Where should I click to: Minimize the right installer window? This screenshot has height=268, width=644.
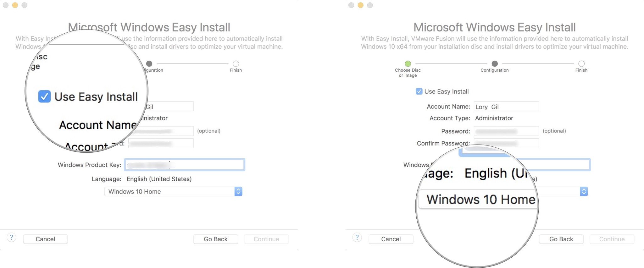click(361, 5)
